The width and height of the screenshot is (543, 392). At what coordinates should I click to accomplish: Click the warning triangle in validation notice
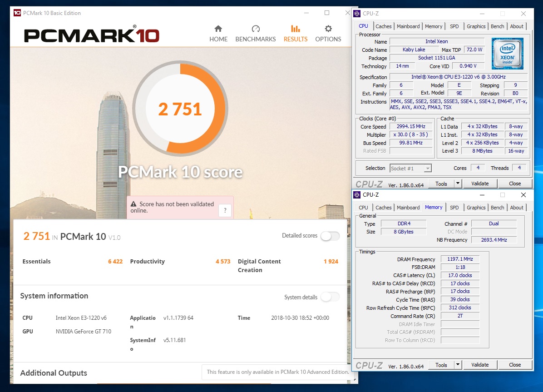[x=133, y=204]
